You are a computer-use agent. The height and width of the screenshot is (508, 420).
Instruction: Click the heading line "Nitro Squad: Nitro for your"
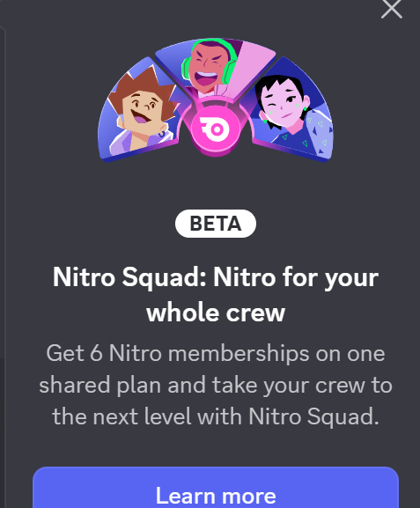[216, 277]
